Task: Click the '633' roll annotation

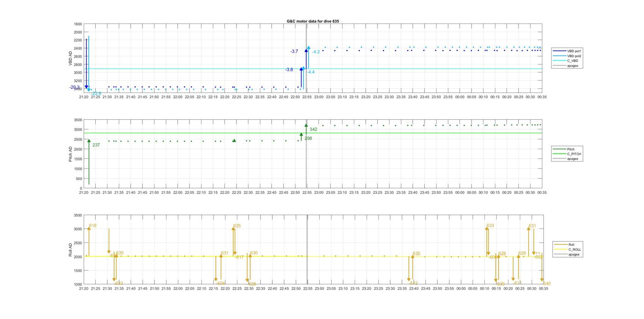Action: point(490,226)
